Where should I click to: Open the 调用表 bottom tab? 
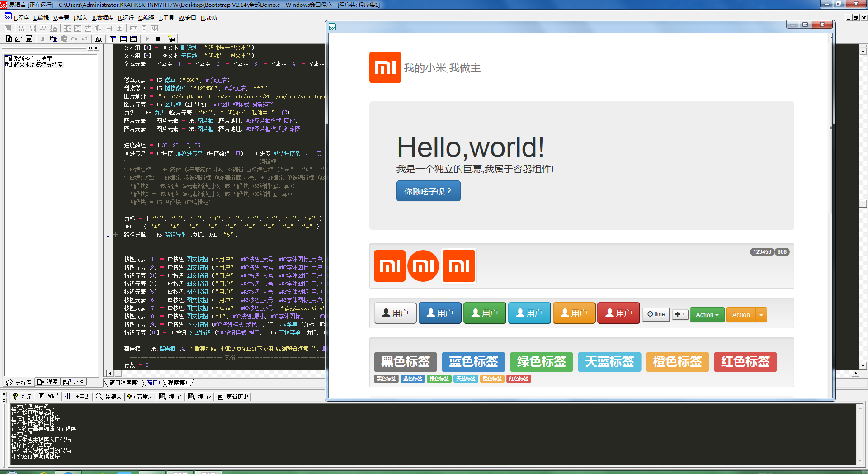78,397
